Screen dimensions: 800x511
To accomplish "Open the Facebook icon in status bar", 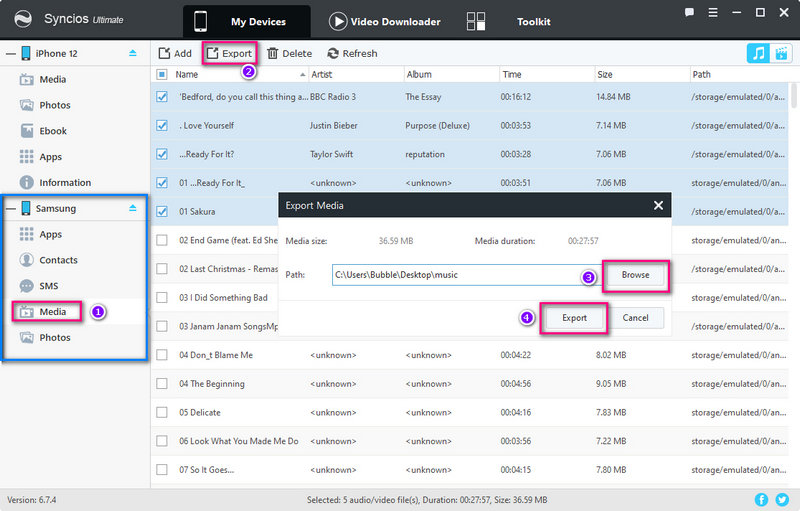I will (761, 500).
